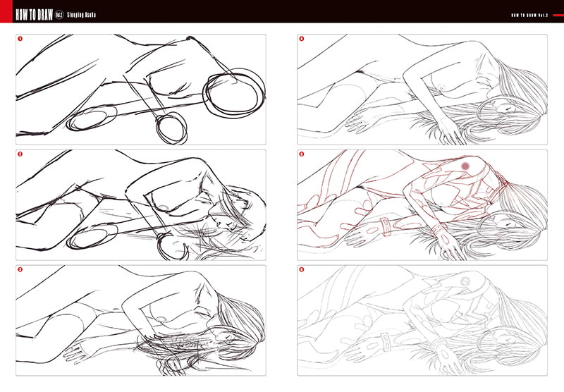
Task: Click the step 5 number badge
Action: click(x=302, y=154)
